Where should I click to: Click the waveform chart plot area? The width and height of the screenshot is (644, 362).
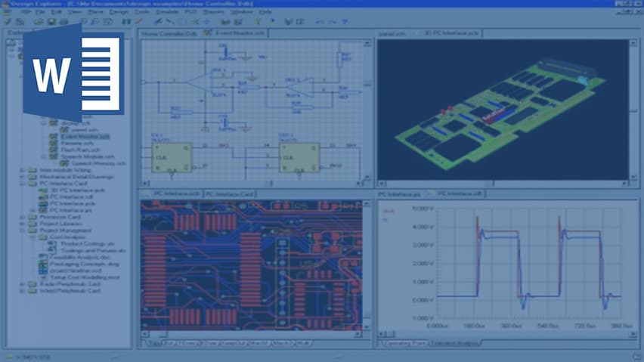[529, 263]
